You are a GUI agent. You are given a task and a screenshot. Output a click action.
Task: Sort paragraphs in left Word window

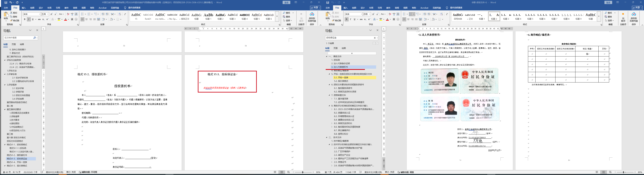[x=120, y=14]
